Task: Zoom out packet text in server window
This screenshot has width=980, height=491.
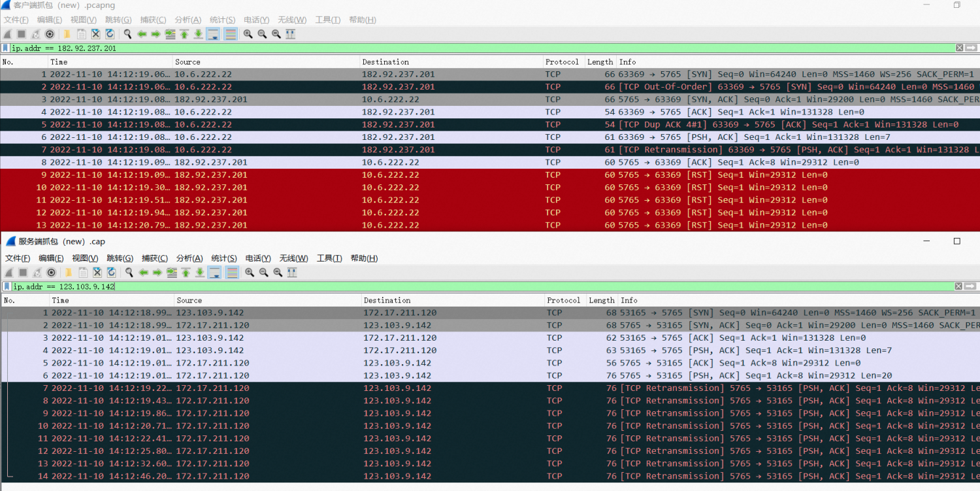Action: tap(263, 273)
